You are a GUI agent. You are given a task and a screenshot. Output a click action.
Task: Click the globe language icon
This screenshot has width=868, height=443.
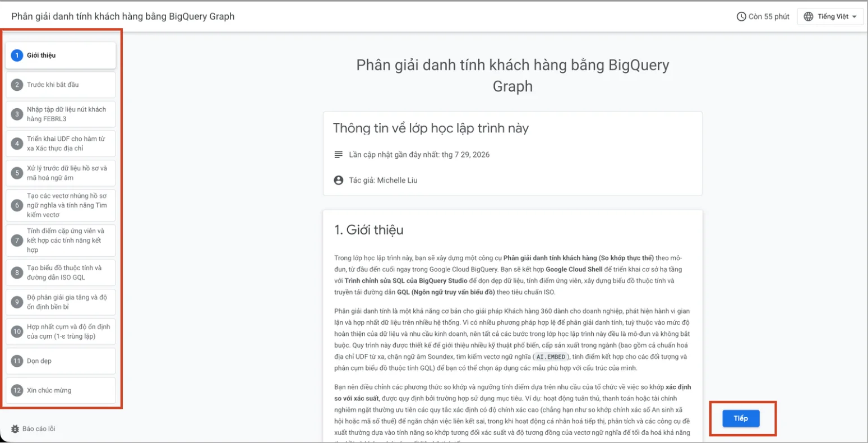coord(809,17)
